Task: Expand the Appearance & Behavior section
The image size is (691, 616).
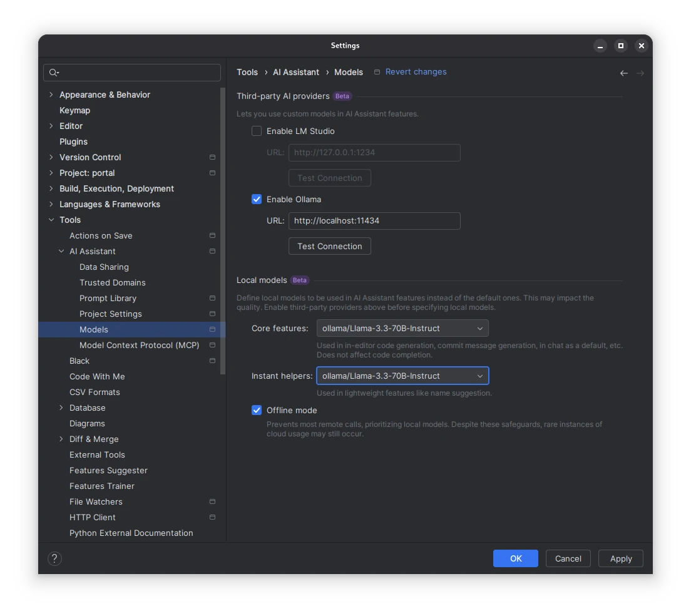Action: 51,95
